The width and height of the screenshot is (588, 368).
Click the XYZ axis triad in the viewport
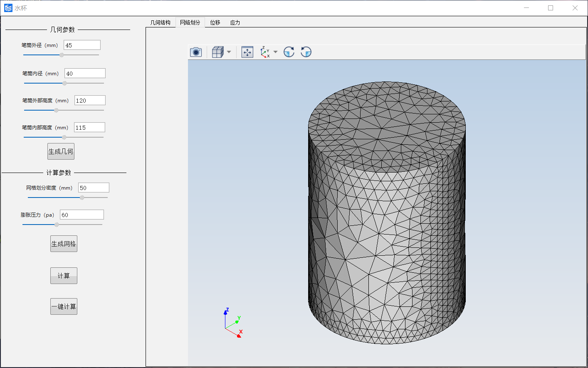click(233, 323)
